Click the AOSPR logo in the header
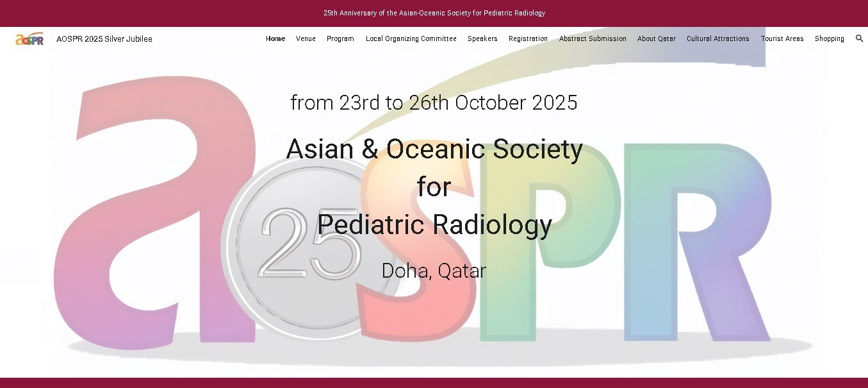 click(x=29, y=38)
